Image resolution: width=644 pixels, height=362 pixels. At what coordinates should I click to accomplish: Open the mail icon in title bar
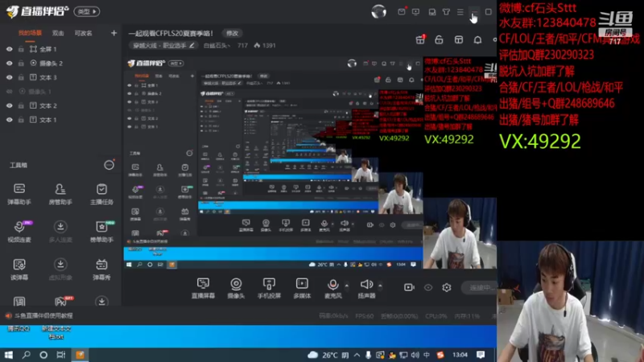pyautogui.click(x=402, y=11)
